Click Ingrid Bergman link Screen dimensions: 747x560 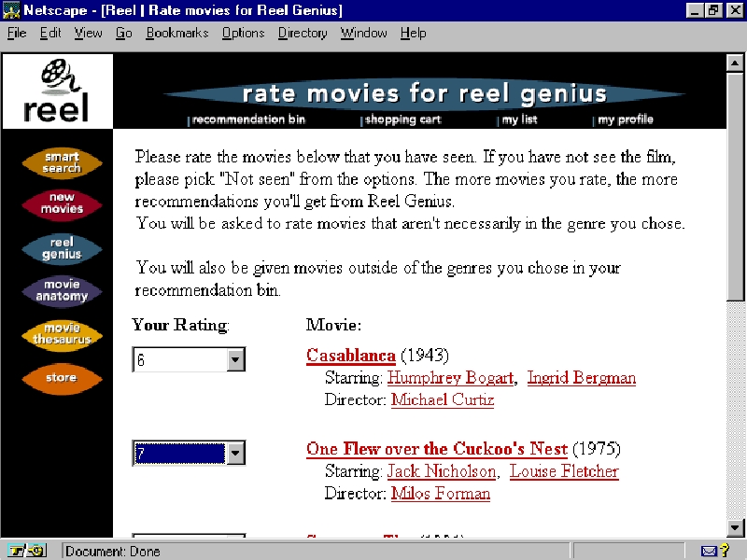582,378
